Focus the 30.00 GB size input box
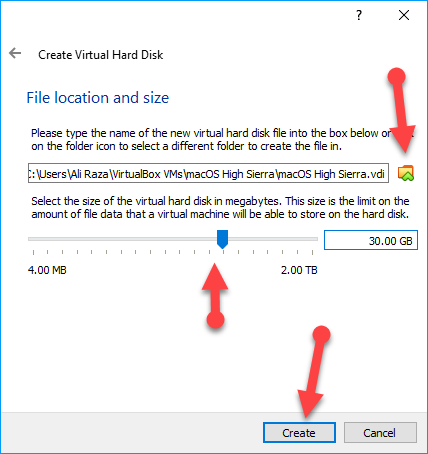The width and height of the screenshot is (428, 454). [x=371, y=240]
